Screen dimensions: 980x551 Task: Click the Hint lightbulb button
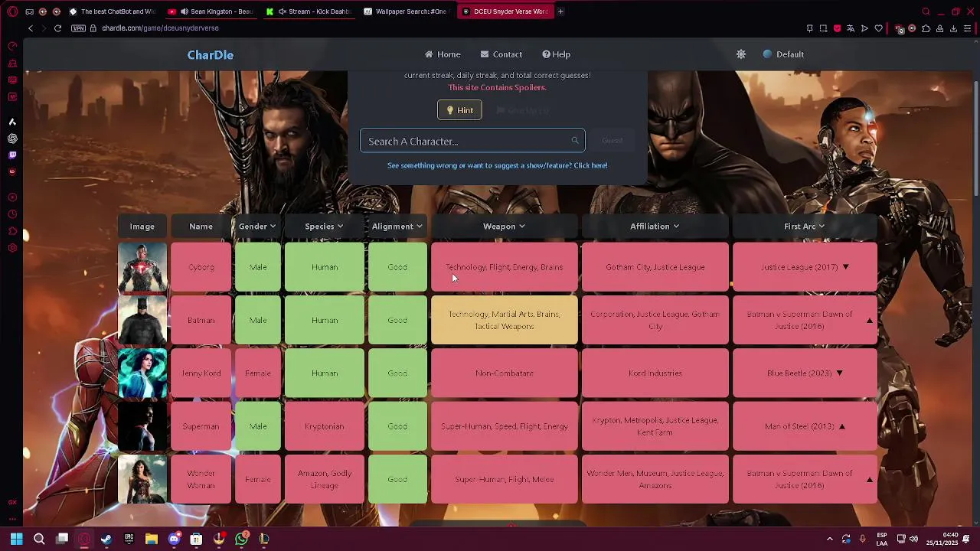coord(459,110)
